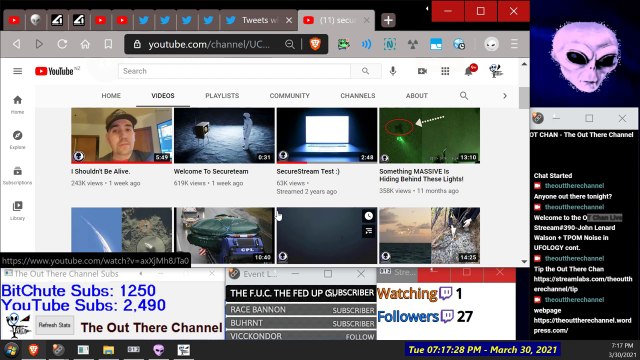Click the Refresh Stats button
The image size is (640, 360).
coord(54,325)
